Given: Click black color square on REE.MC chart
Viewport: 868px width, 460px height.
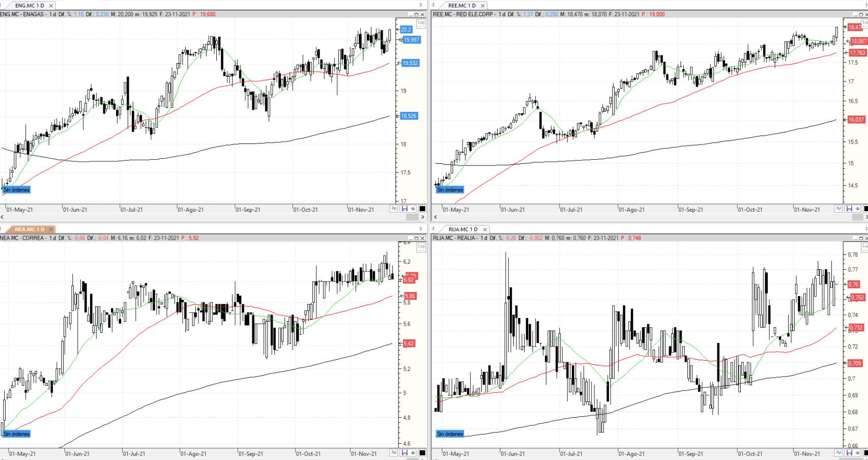Looking at the screenshot, I should point(866,209).
